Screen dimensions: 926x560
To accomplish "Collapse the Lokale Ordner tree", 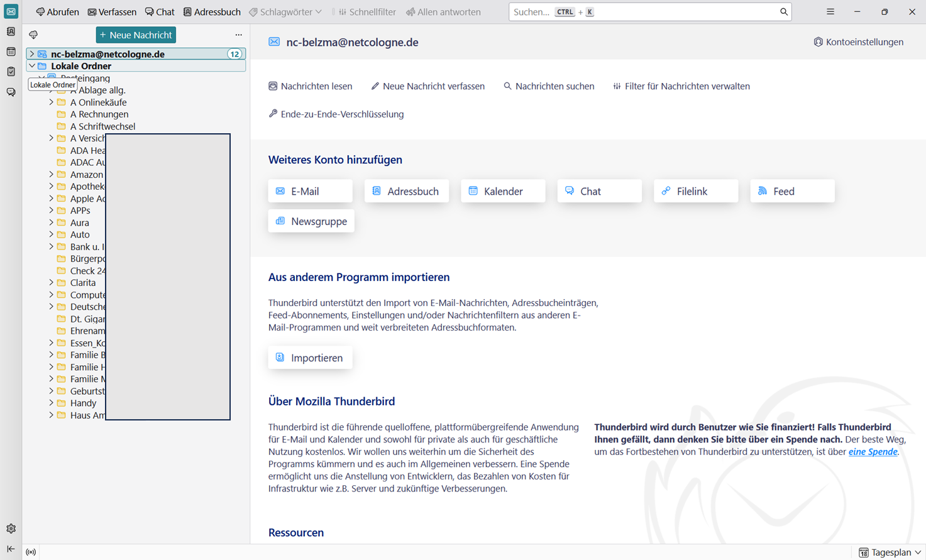I will (32, 66).
